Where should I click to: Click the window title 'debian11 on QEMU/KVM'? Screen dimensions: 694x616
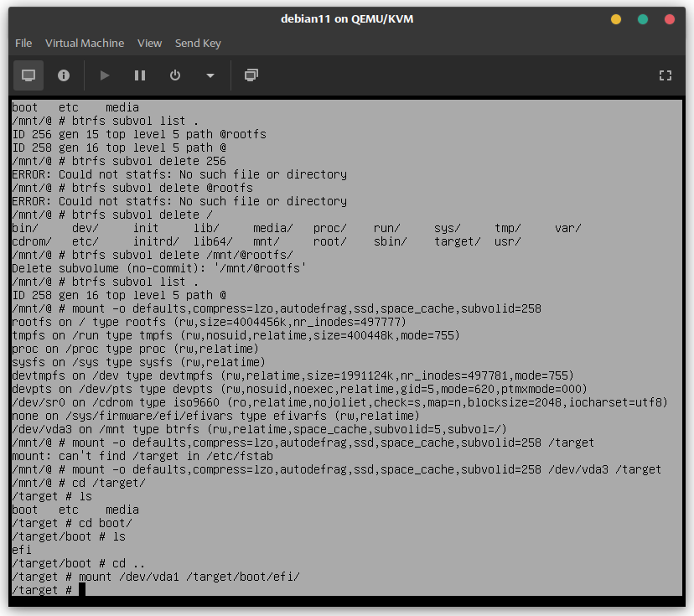tap(346, 19)
